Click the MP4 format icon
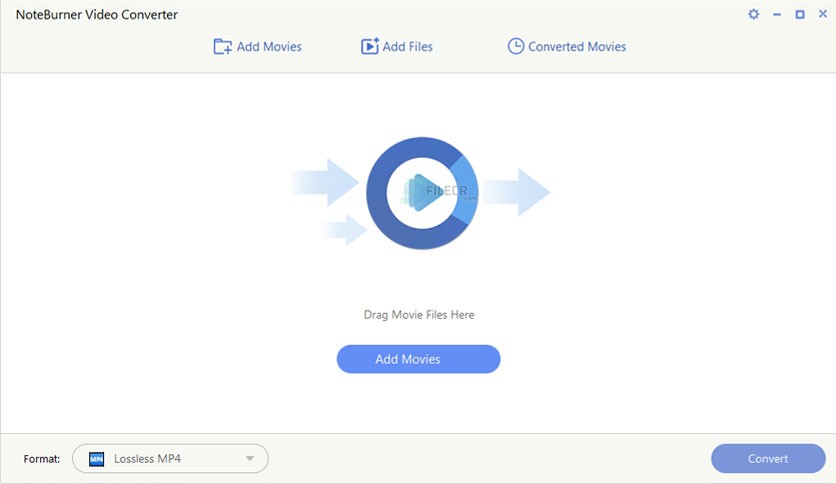Image resolution: width=836 pixels, height=484 pixels. tap(97, 458)
